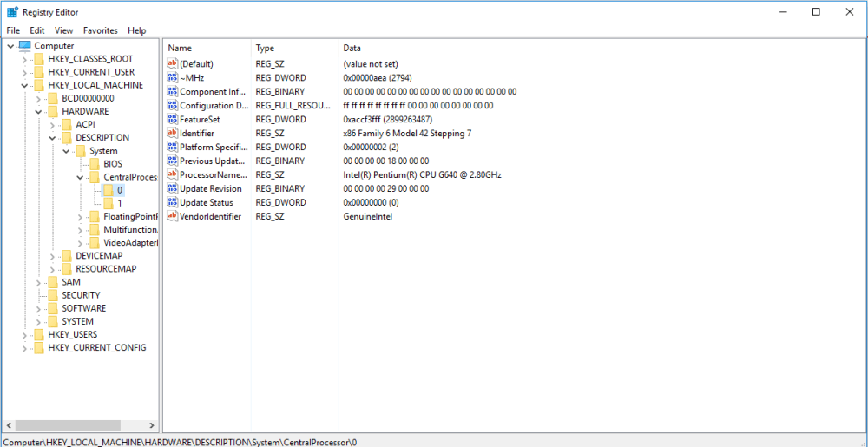Click the tree pane scroll right arrow
Viewport: 868px width, 447px height.
[x=152, y=426]
